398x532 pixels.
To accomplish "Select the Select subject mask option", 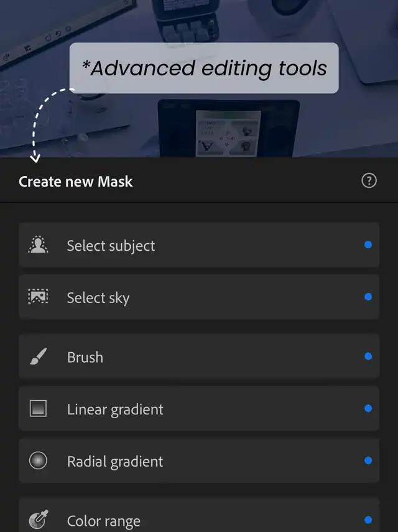I will coord(111,246).
